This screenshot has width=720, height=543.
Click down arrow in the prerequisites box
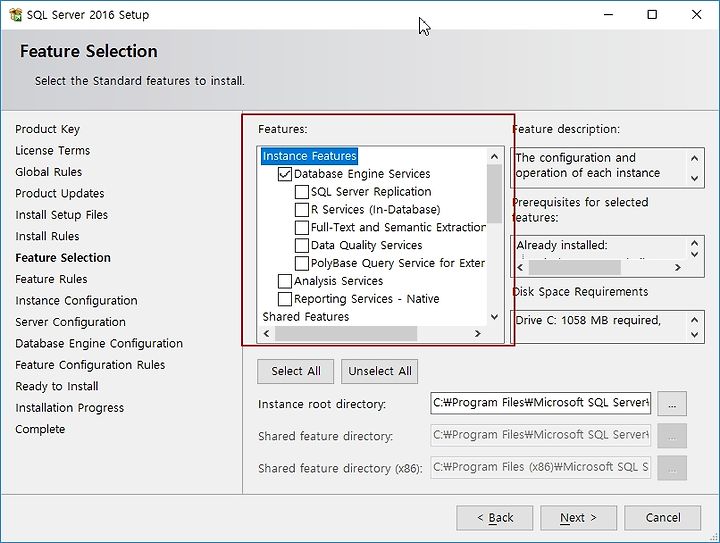695,254
